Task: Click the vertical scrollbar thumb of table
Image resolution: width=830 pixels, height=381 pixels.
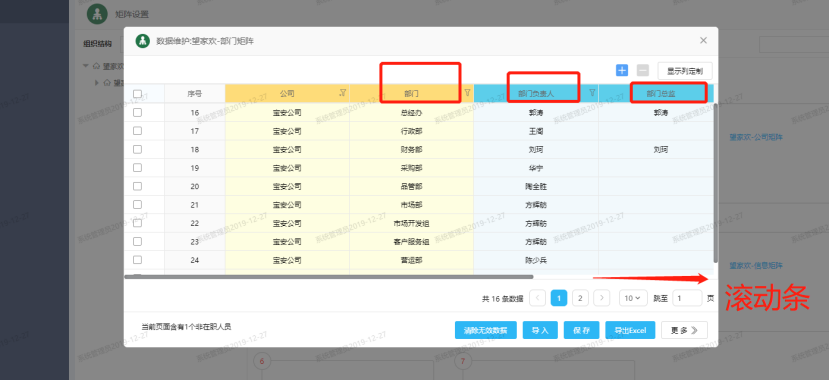Action: click(716, 183)
